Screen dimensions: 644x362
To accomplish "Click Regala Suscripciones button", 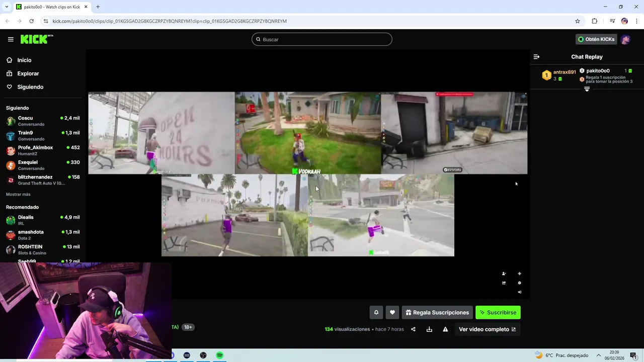I will click(x=437, y=312).
